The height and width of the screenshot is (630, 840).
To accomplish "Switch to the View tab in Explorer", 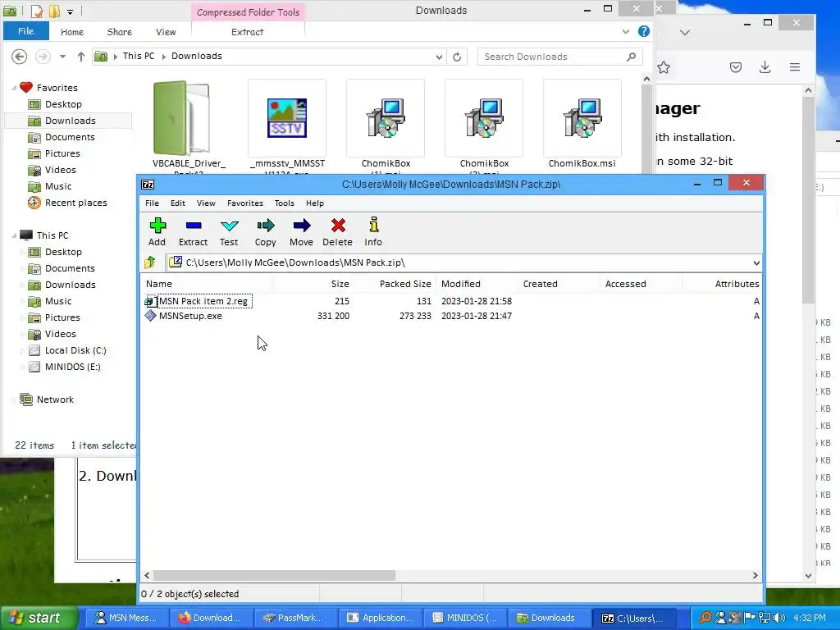I will point(166,32).
